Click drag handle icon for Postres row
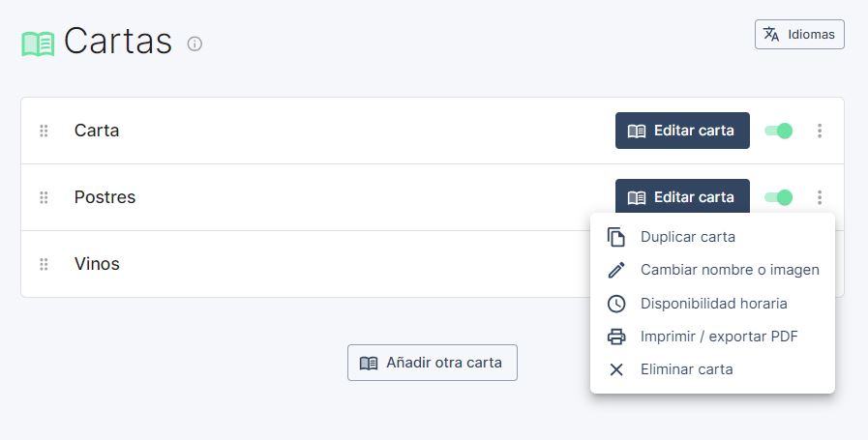868x440 pixels. (x=44, y=197)
